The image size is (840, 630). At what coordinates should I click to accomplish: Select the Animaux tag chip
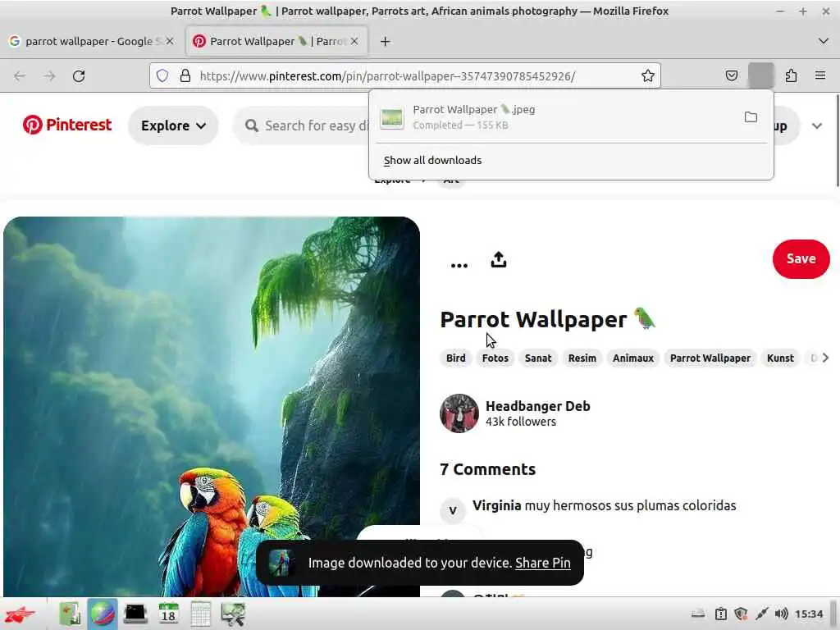coord(633,358)
